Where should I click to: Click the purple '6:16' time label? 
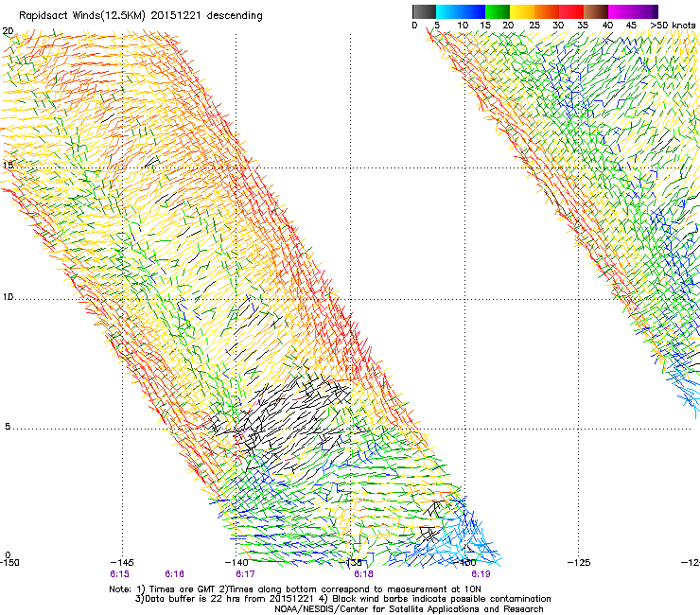point(175,574)
